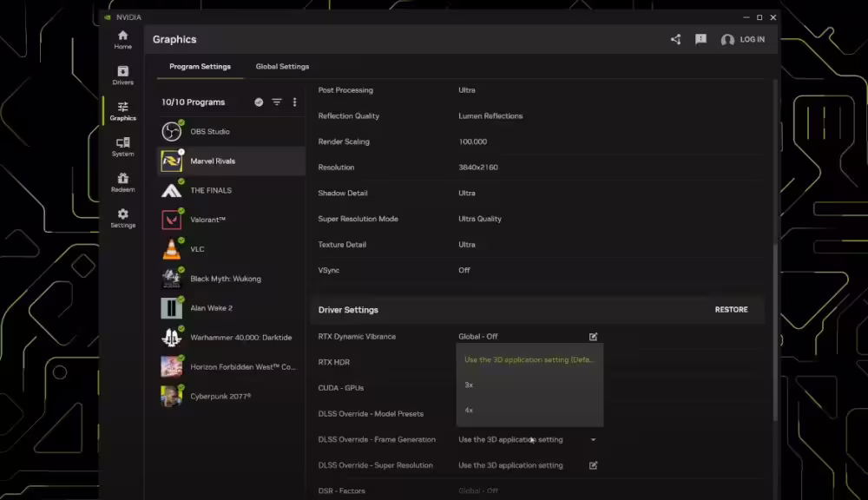This screenshot has height=500, width=868.
Task: Click the 10/10 Programs heading
Action: click(x=194, y=102)
